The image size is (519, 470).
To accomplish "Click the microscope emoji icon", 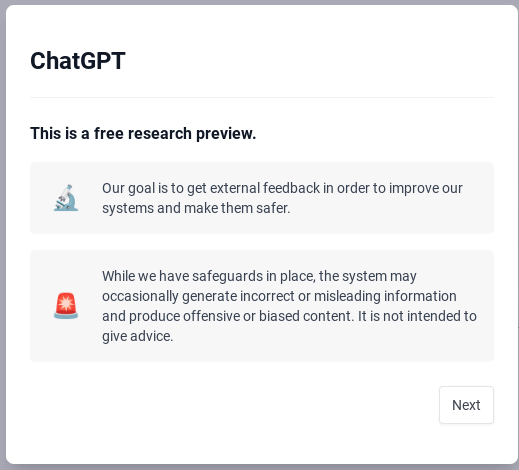I will point(66,198).
